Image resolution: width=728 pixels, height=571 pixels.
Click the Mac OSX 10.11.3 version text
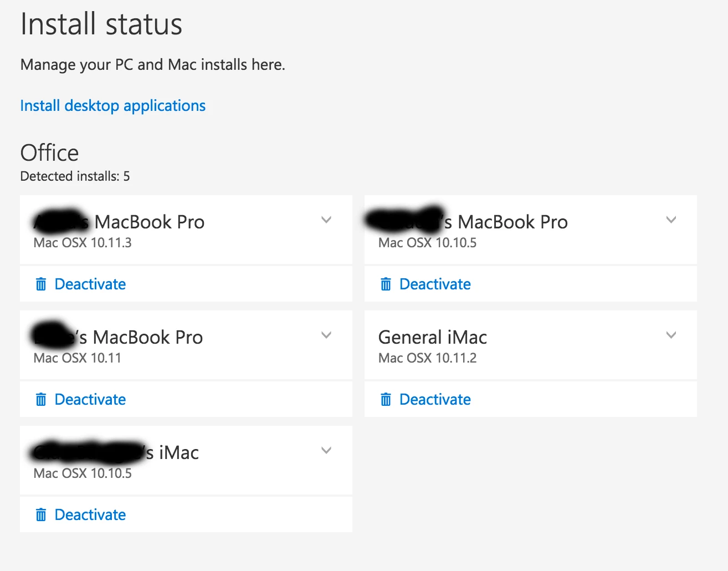83,243
